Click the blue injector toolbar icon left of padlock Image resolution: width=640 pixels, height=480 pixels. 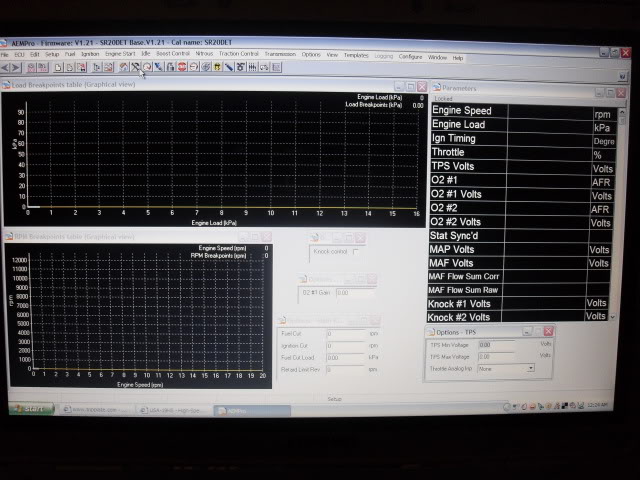158,67
